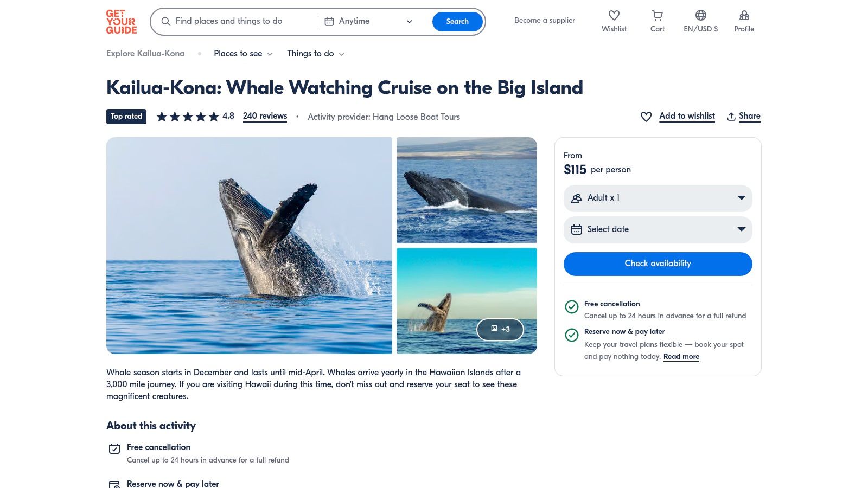The image size is (868, 488).
Task: Open the shopping Cart
Action: [657, 16]
